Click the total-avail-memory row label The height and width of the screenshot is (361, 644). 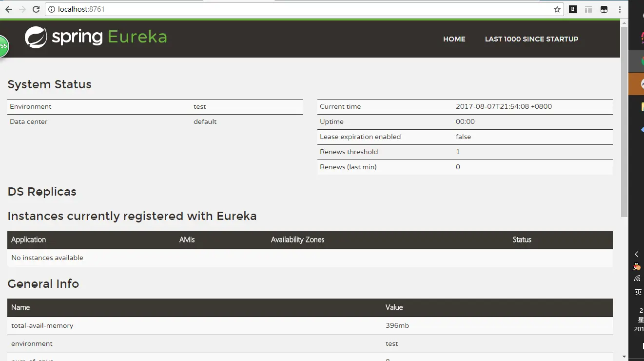(42, 325)
